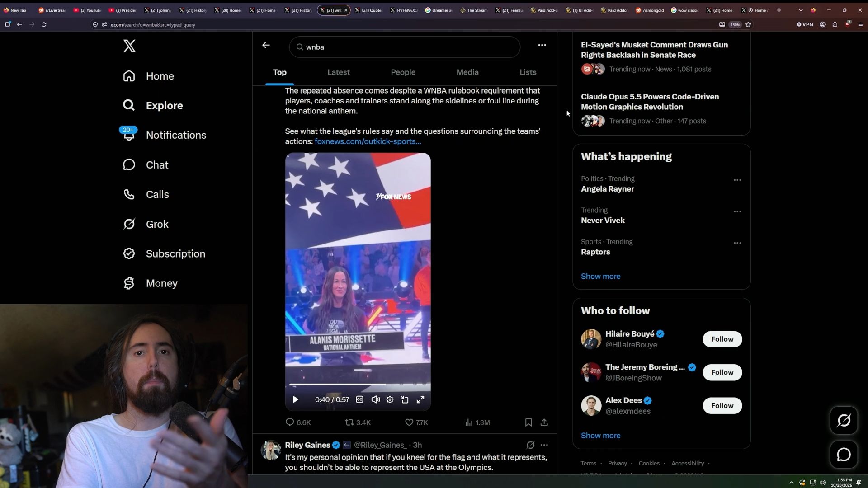Viewport: 868px width, 488px height.
Task: Switch to the People tab
Action: (403, 72)
